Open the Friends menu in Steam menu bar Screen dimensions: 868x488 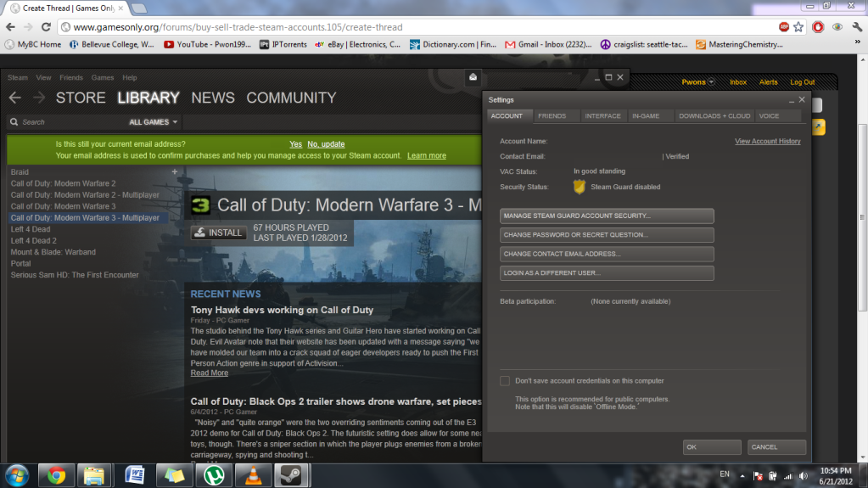click(71, 77)
